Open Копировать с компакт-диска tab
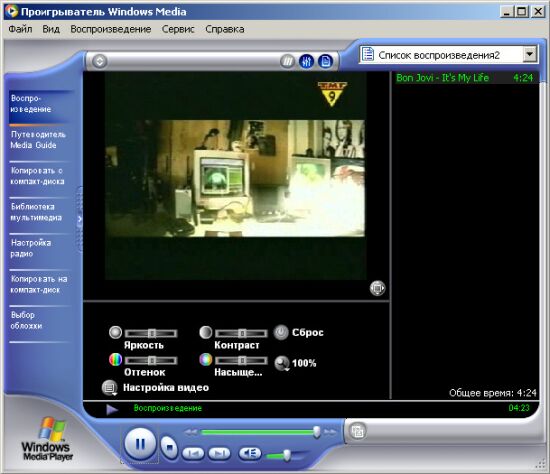Viewport: 550px width, 474px height. [39, 176]
